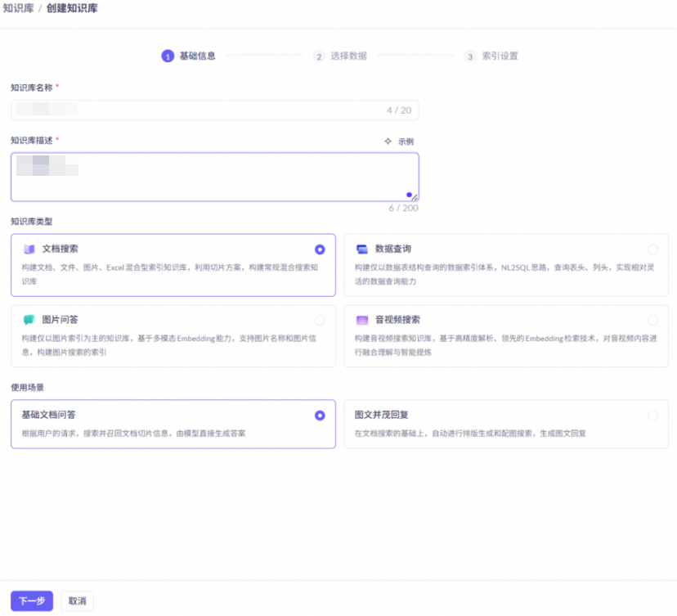Screen dimensions: 677x616
Task: Click the 数据查询 database icon
Action: pos(362,250)
